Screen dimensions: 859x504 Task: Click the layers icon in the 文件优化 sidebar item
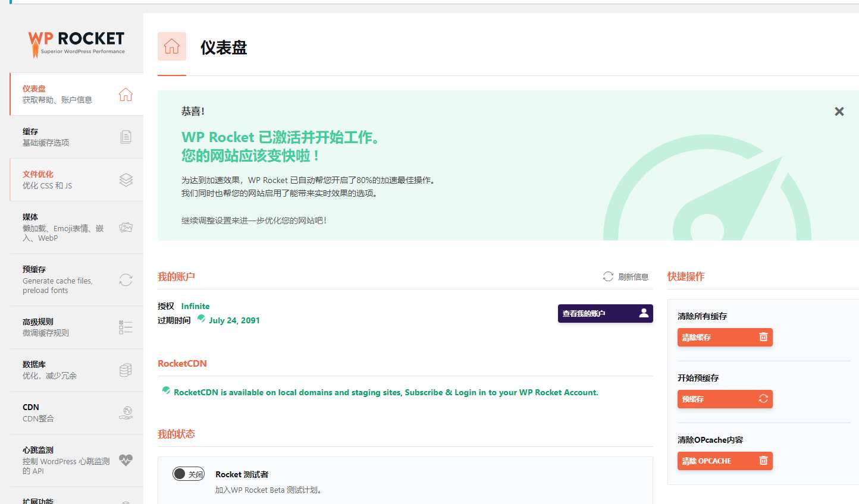(x=126, y=180)
